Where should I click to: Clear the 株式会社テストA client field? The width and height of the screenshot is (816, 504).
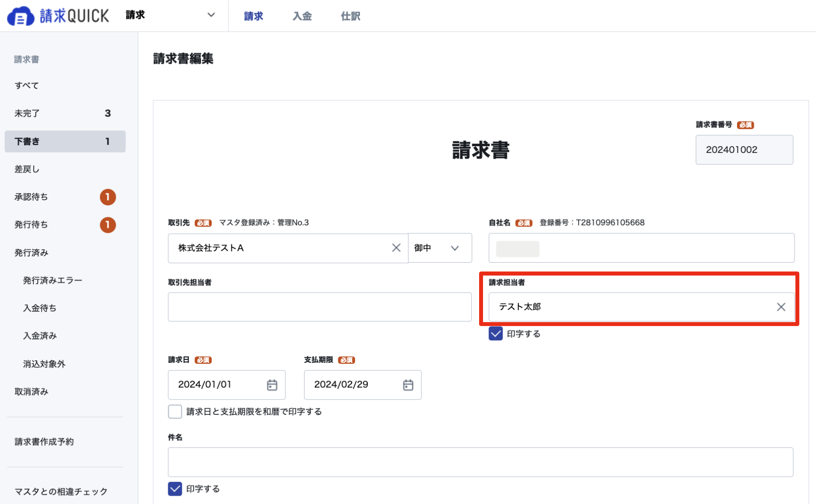click(396, 248)
